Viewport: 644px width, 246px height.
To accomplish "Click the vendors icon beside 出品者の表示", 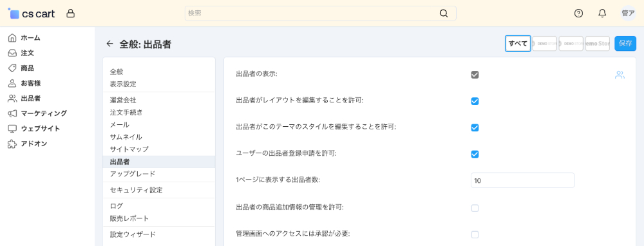I will 620,75.
